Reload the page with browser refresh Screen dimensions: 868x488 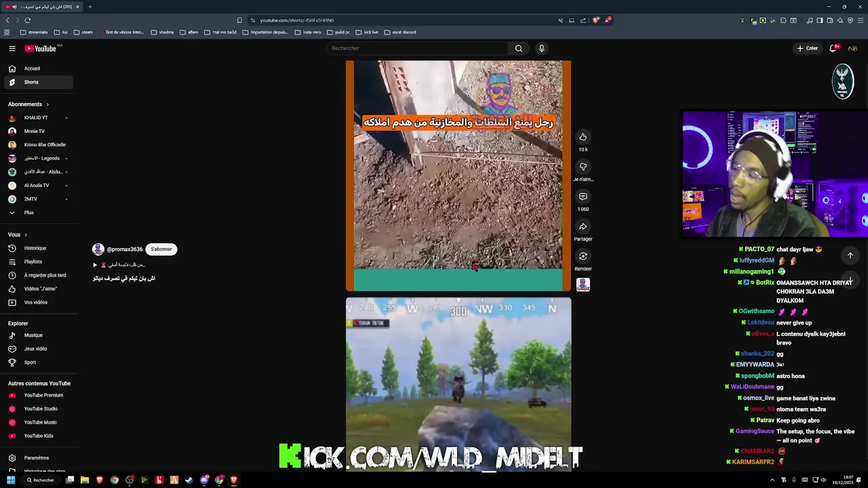pyautogui.click(x=28, y=20)
